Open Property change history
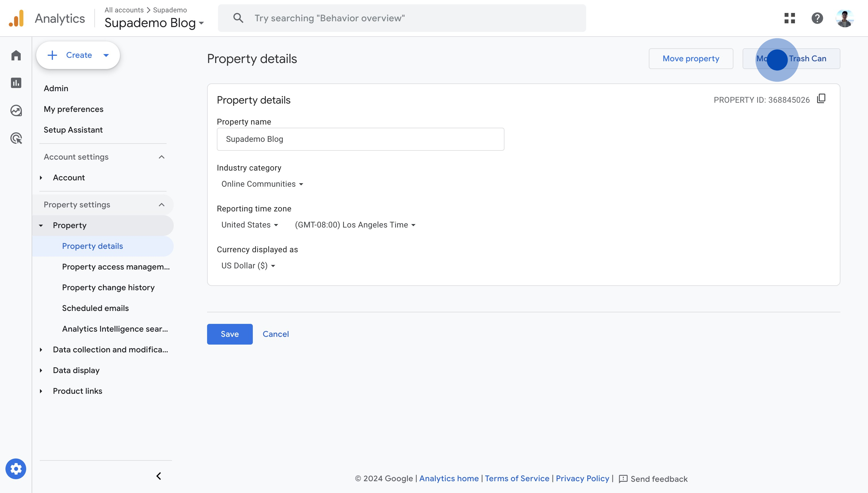This screenshot has width=868, height=493. [108, 287]
